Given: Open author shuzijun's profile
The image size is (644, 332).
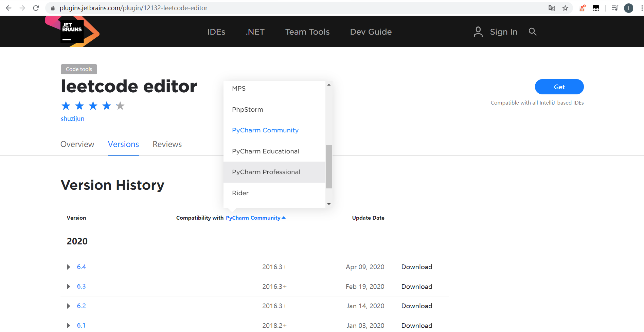Looking at the screenshot, I should 73,119.
